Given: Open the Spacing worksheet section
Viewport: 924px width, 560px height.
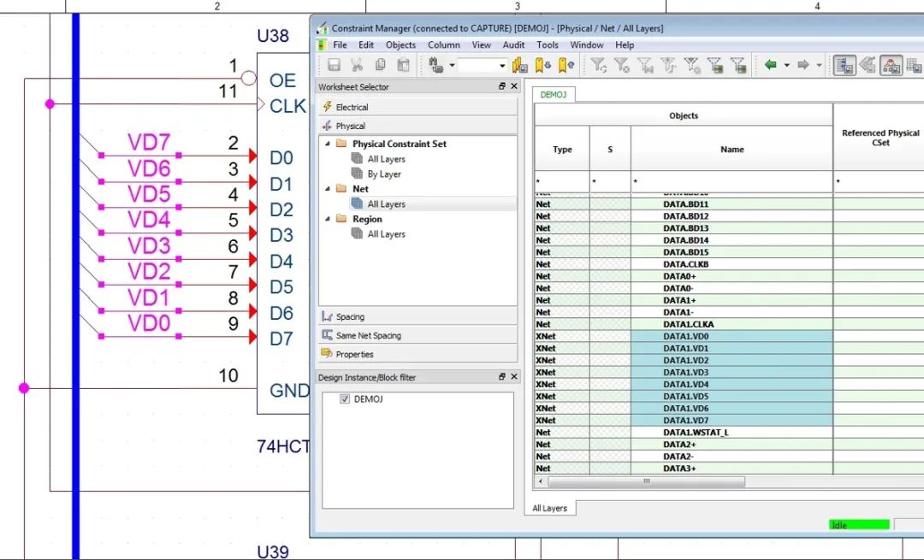Looking at the screenshot, I should pyautogui.click(x=418, y=317).
